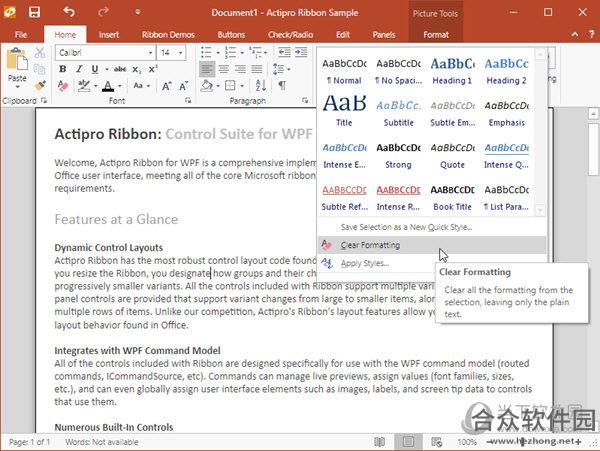Toggle Italic formatting
600x451 pixels.
click(x=79, y=69)
